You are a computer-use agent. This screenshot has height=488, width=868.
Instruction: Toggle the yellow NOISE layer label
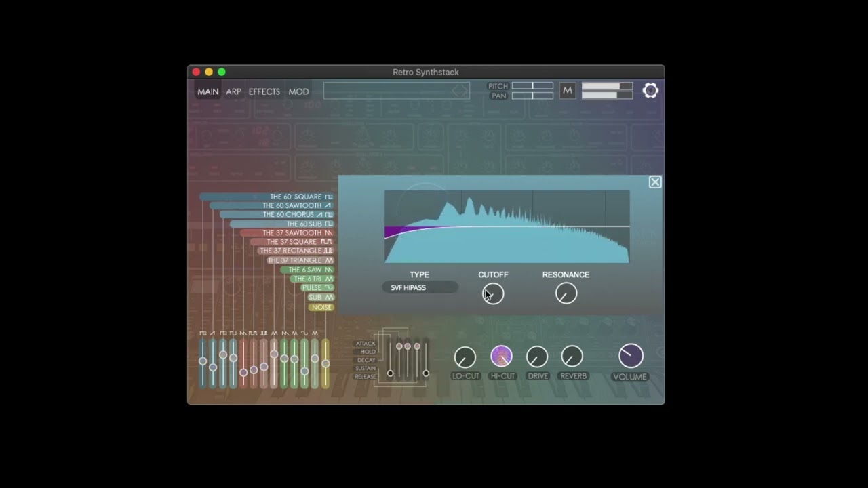click(321, 307)
